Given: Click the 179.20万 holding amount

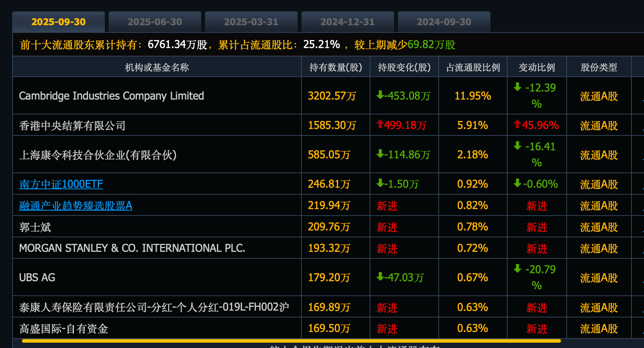Looking at the screenshot, I should [329, 277].
